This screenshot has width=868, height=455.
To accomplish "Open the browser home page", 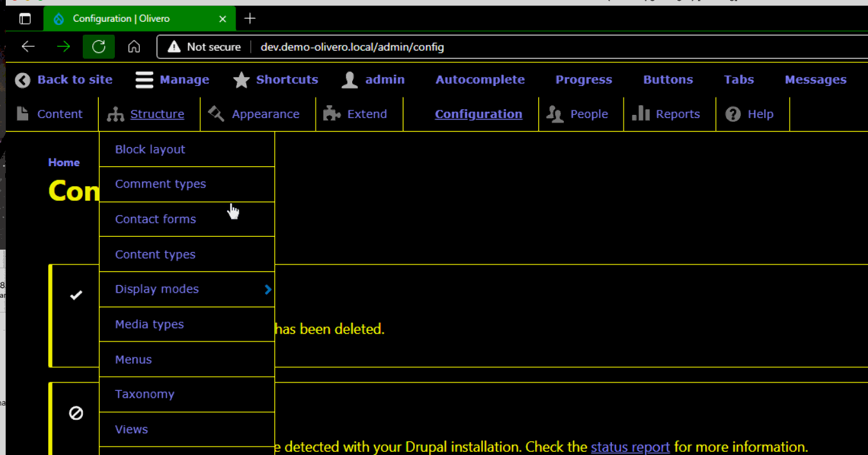I will pyautogui.click(x=134, y=47).
